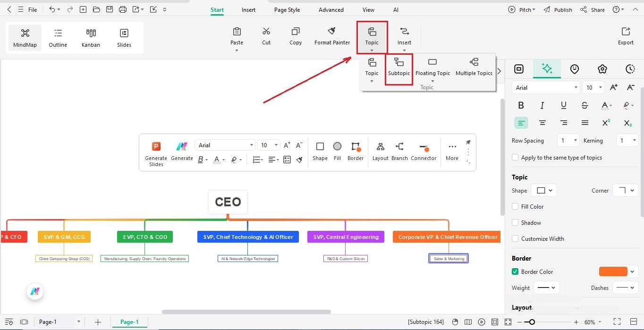The image size is (644, 330).
Task: Open the border Dashes dropdown
Action: (626, 288)
